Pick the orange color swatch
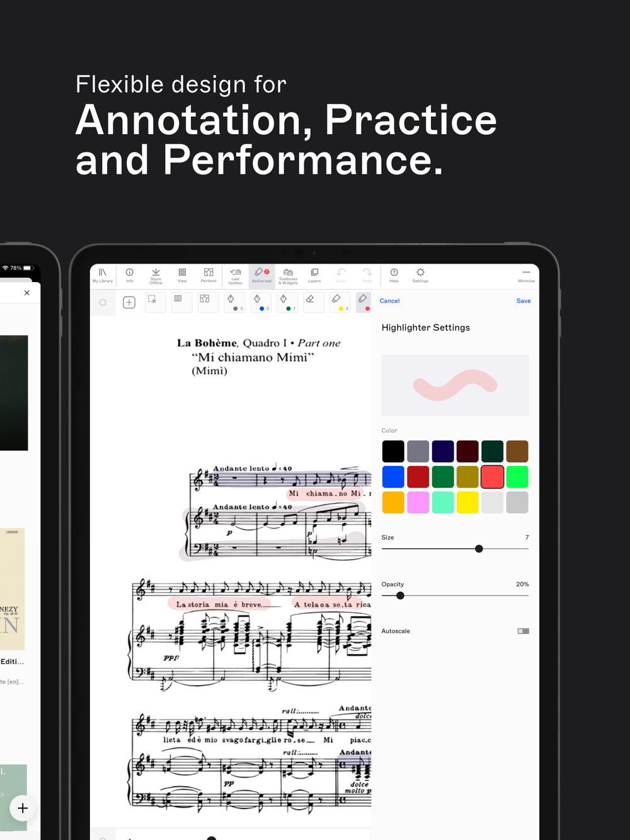Image resolution: width=630 pixels, height=840 pixels. pos(393,502)
